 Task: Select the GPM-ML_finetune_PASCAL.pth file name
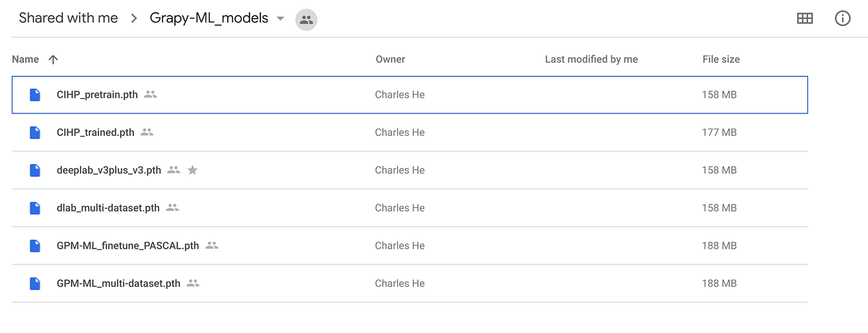(x=128, y=246)
